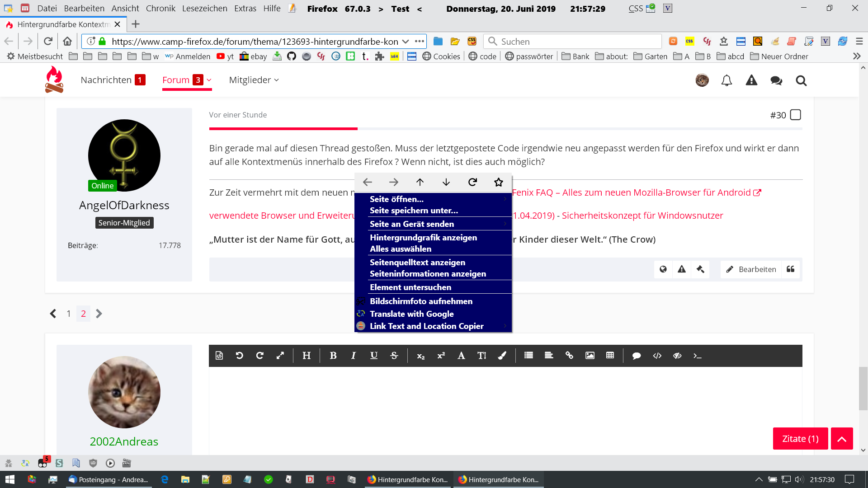Screen dimensions: 868x488
Task: Tick the checkbox next to post #30
Action: [x=795, y=115]
